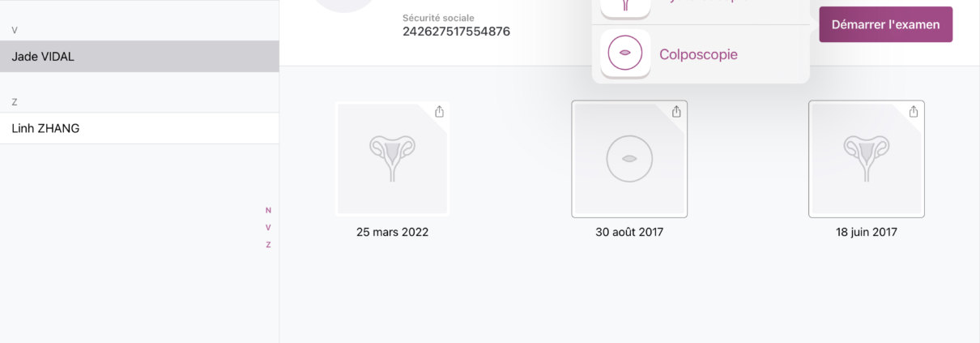
Task: Click the 30 août 2017 date label
Action: 629,232
